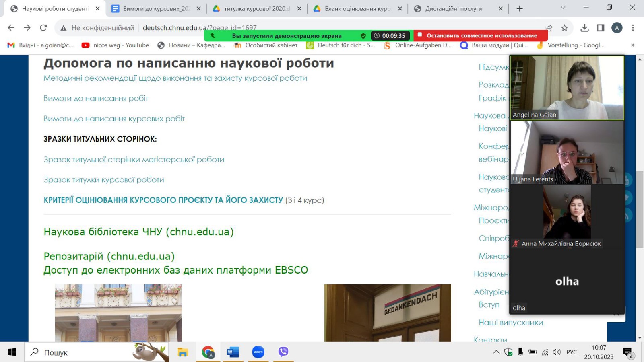
Task: Open Репозитарій (chnu.edu.ua) link
Action: pyautogui.click(x=109, y=256)
